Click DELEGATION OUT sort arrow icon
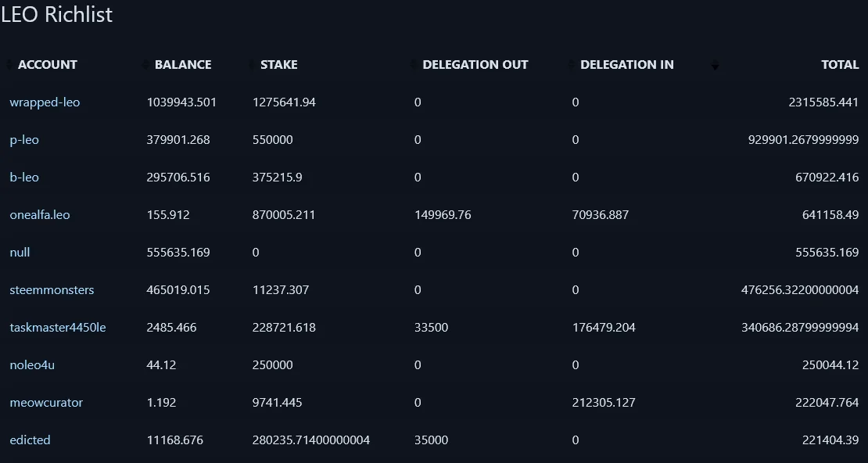868x463 pixels. 414,65
